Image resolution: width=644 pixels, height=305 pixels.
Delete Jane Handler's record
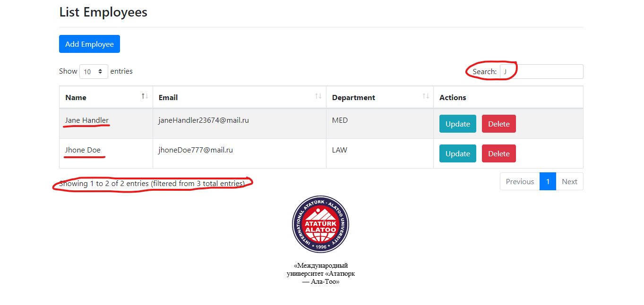pos(498,123)
